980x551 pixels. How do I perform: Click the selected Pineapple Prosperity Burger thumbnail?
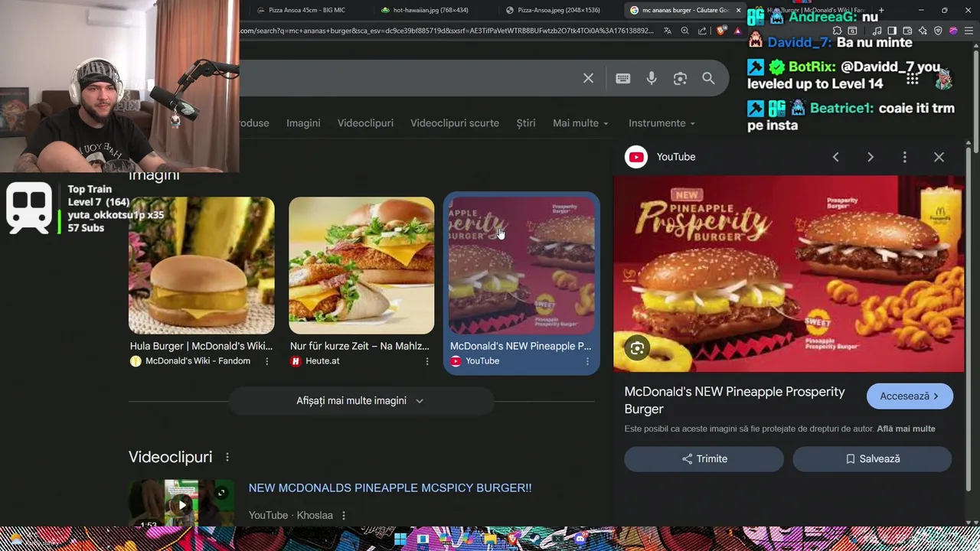tap(521, 266)
